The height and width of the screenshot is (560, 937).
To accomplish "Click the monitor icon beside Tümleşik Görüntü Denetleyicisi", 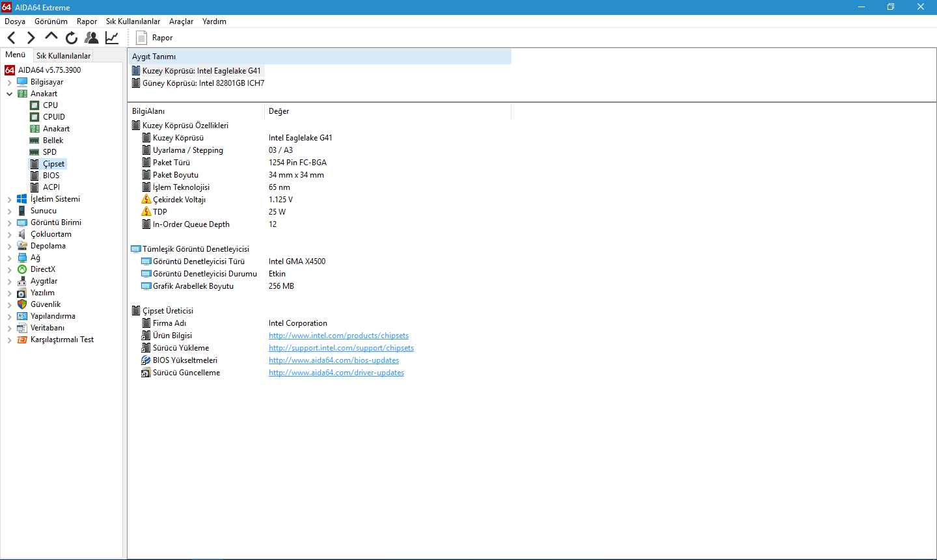I will pos(136,249).
